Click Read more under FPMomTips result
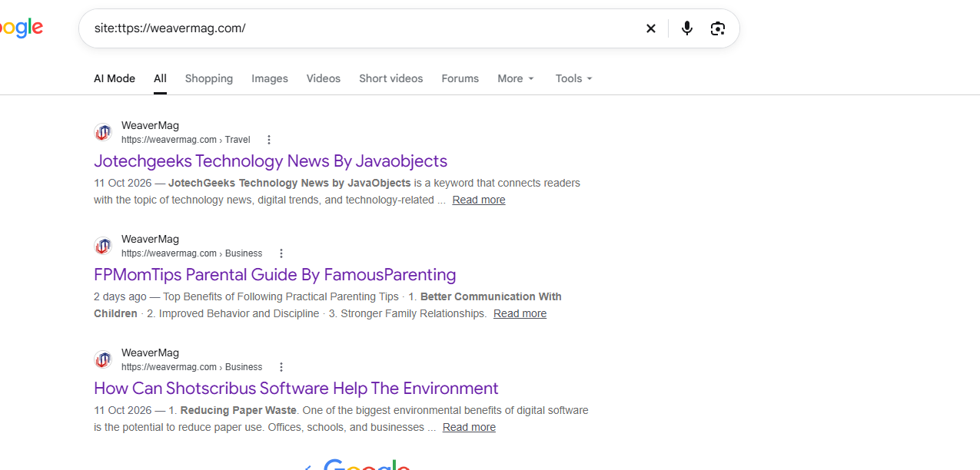Image resolution: width=980 pixels, height=470 pixels. pos(520,313)
